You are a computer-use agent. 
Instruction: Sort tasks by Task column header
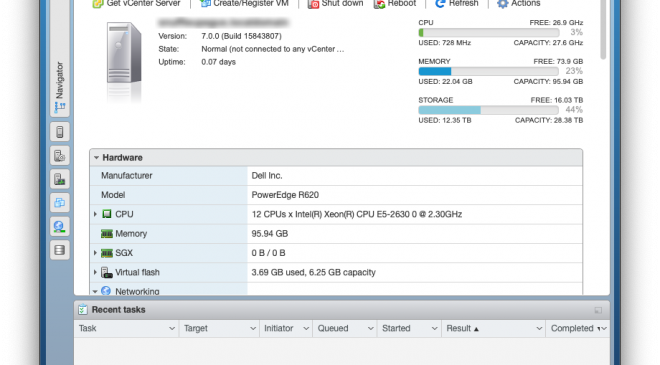(x=88, y=328)
